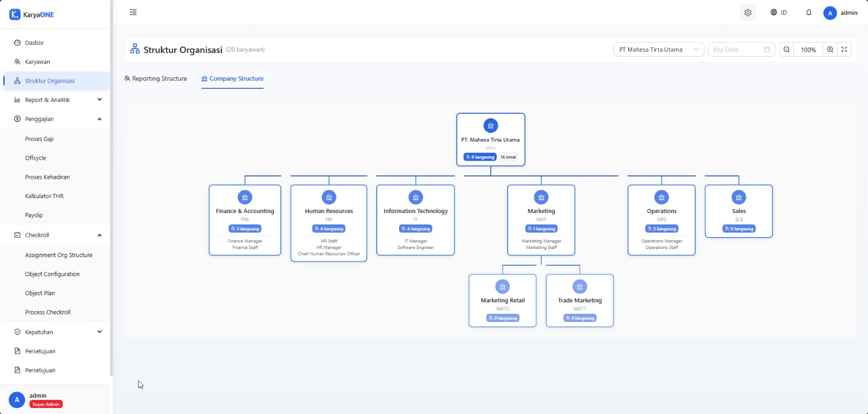Select the Company Structure tab
Screen dimensions: 868x414
click(x=233, y=78)
